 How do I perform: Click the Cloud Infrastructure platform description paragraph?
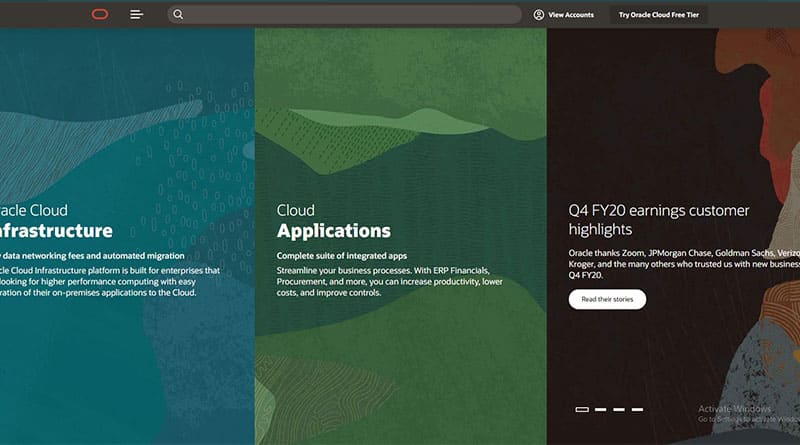point(110,281)
